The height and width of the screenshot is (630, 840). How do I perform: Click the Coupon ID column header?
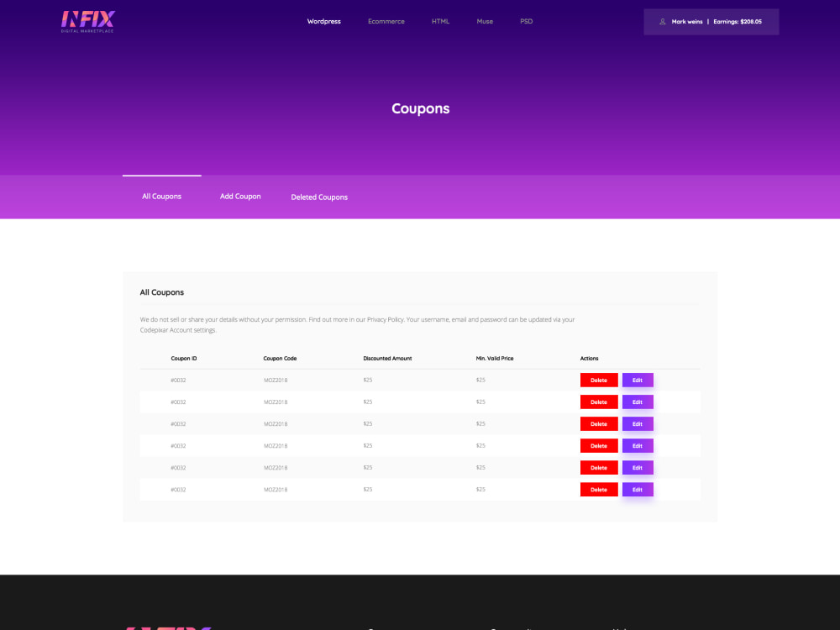pos(184,359)
